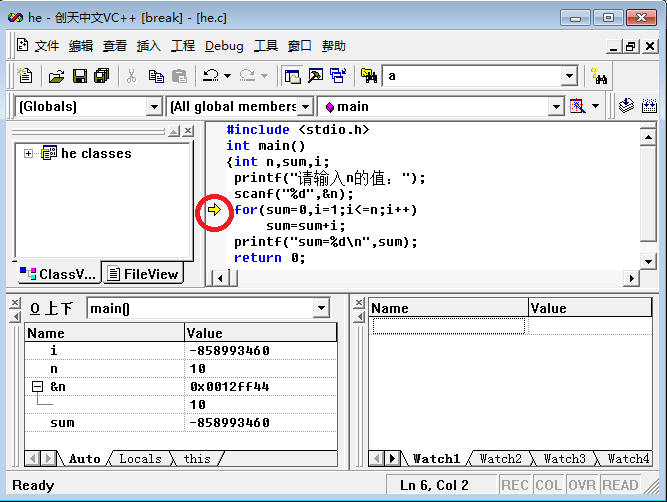This screenshot has width=667, height=502.
Task: Open the 工具 menu
Action: click(266, 46)
